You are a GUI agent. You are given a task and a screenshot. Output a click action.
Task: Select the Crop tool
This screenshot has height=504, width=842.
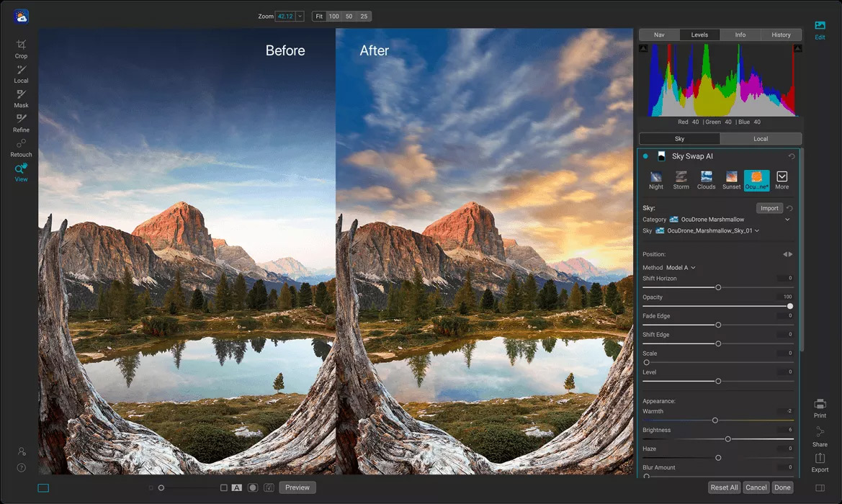[21, 48]
